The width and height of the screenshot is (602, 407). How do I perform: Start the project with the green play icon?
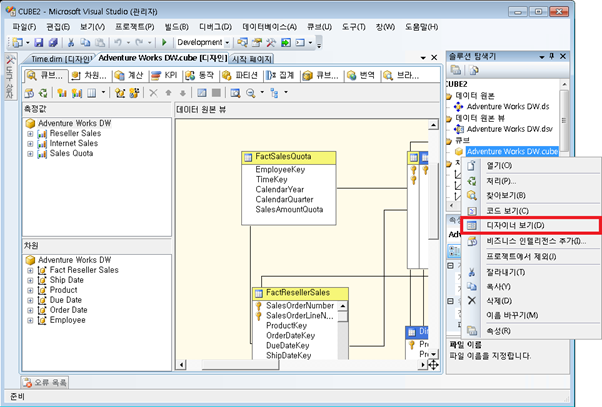click(164, 42)
